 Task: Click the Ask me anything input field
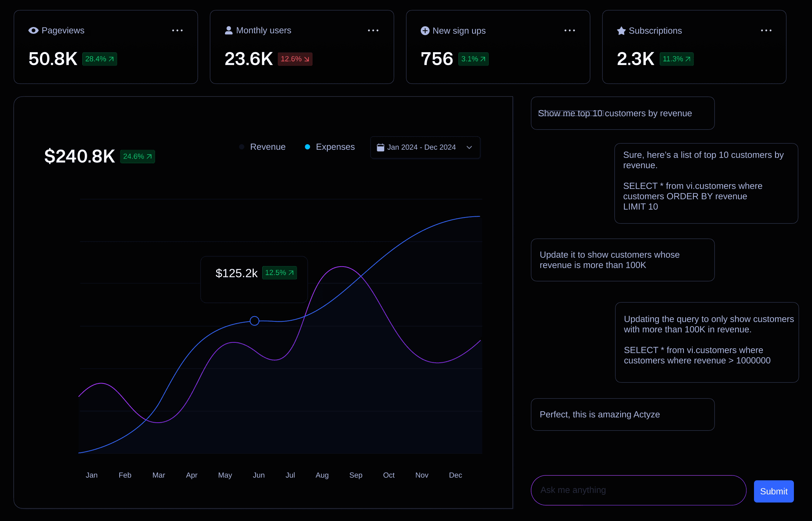click(x=638, y=490)
